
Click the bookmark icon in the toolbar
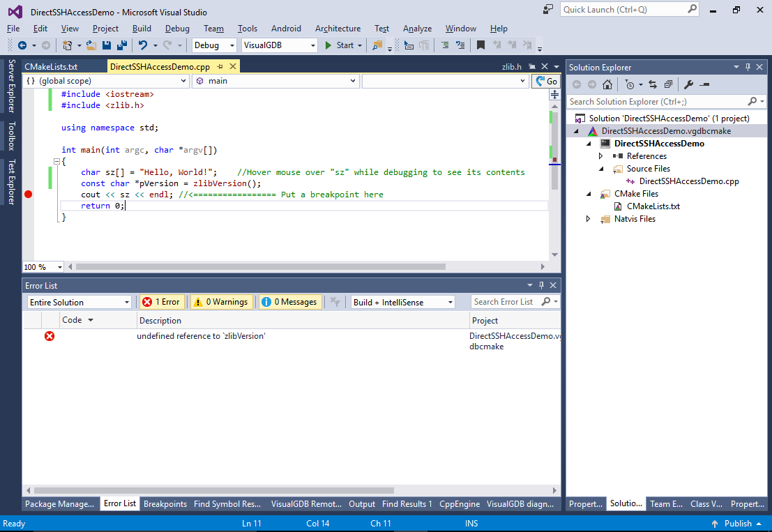tap(480, 45)
